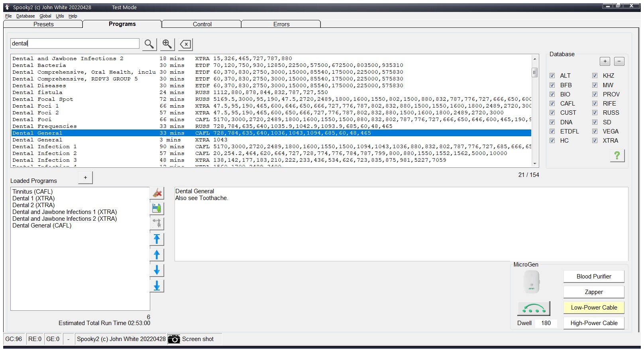Click the Database plus button to select all
This screenshot has width=644, height=349.
[x=605, y=61]
